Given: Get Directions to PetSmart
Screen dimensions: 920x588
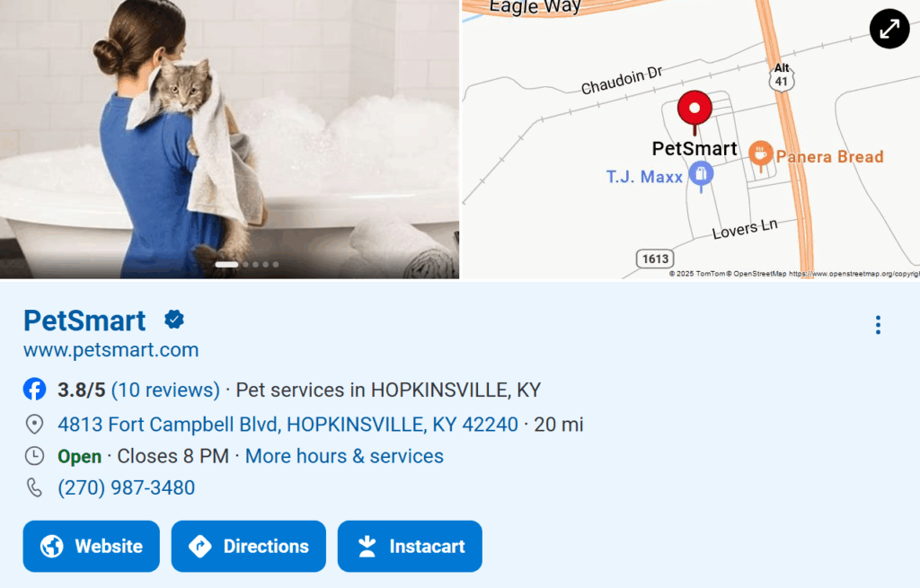Looking at the screenshot, I should tap(249, 546).
